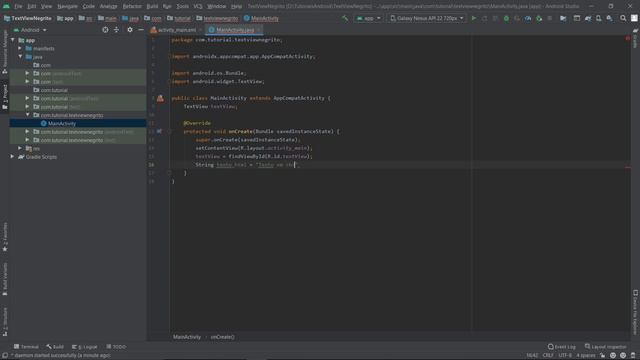The width and height of the screenshot is (640, 360).
Task: Collapse the java folder
Action: click(20, 57)
